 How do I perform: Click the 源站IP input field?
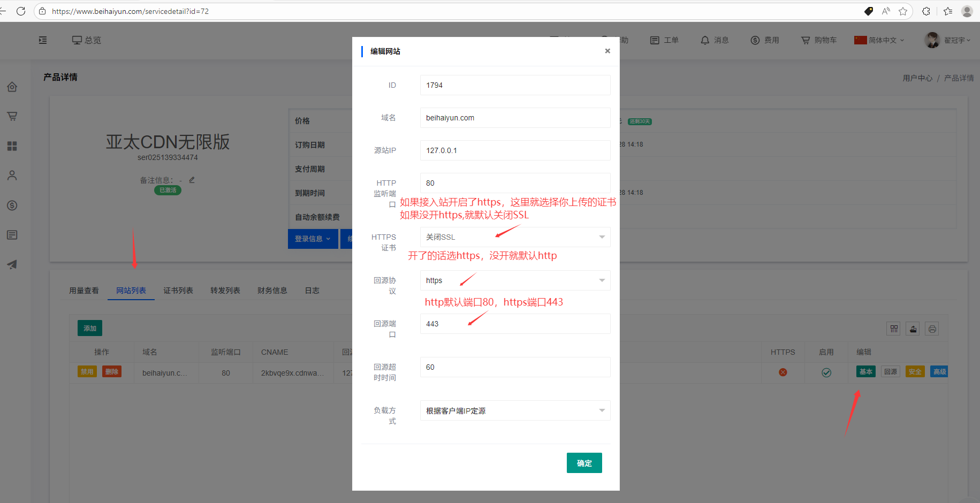[515, 150]
